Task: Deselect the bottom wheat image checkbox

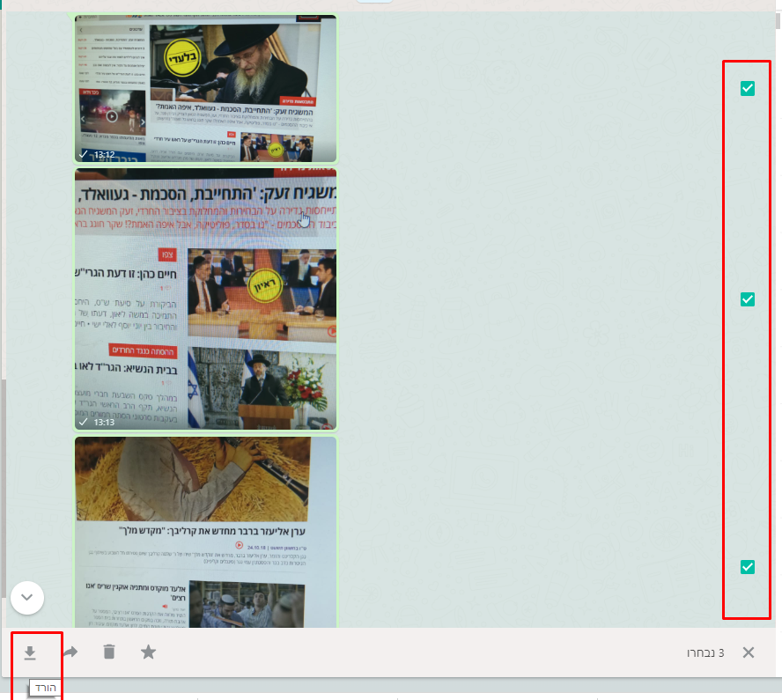Action: 748,567
